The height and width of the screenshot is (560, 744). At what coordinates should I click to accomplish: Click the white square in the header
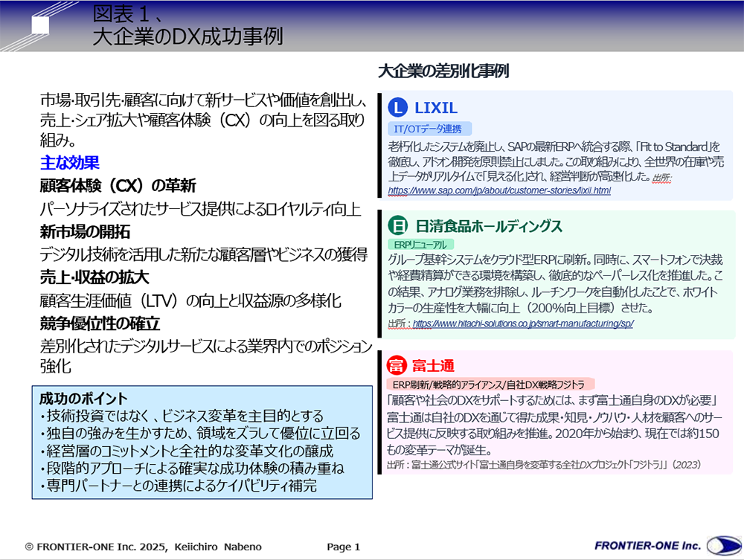tap(40, 25)
